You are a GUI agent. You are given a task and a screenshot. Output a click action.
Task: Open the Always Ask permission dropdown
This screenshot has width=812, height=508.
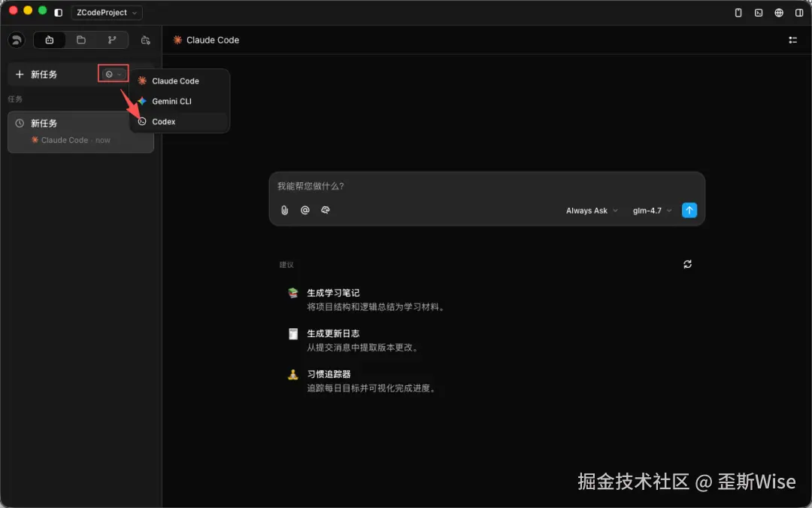[x=592, y=211]
